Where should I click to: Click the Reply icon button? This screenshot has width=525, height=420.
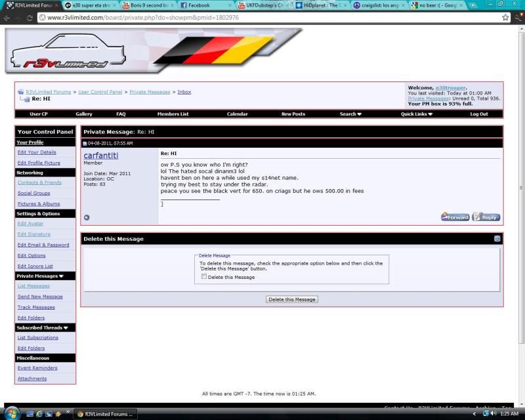(x=486, y=217)
